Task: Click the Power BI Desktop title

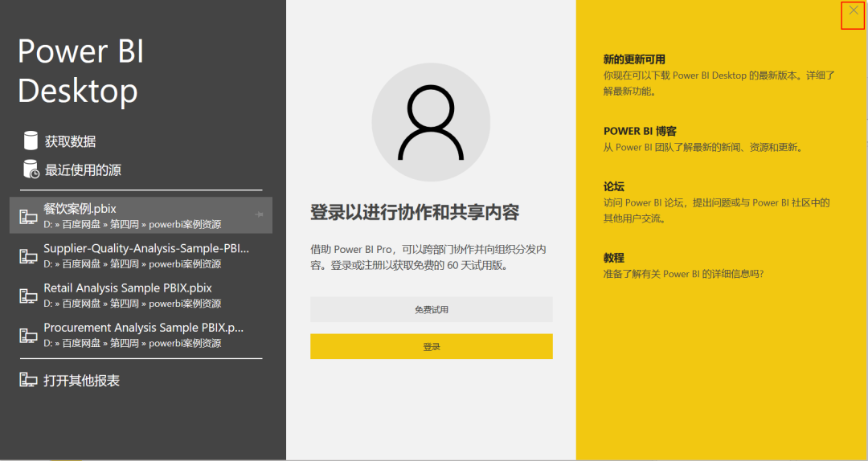Action: point(81,71)
